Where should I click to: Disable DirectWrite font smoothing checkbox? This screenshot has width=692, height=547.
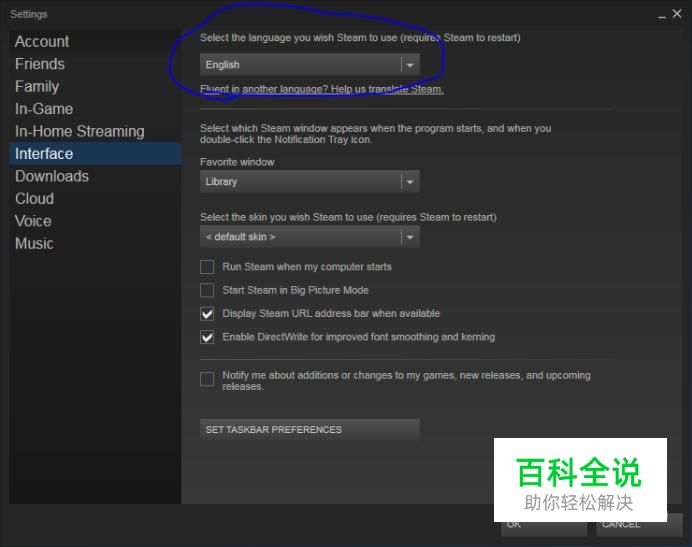[x=207, y=337]
